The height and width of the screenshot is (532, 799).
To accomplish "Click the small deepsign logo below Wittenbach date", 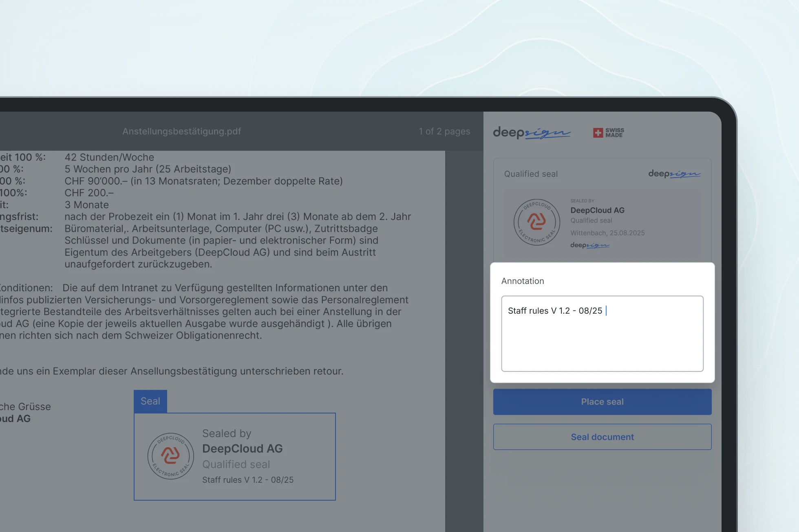I will 589,245.
